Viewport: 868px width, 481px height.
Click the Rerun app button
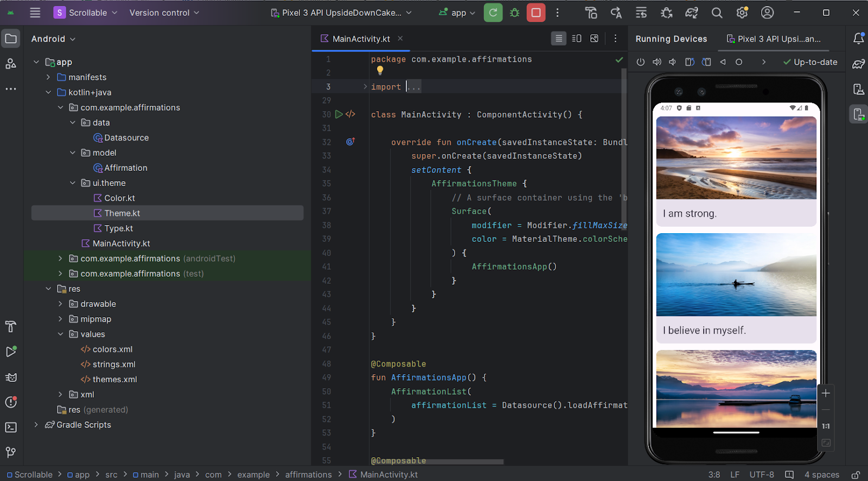tap(493, 12)
